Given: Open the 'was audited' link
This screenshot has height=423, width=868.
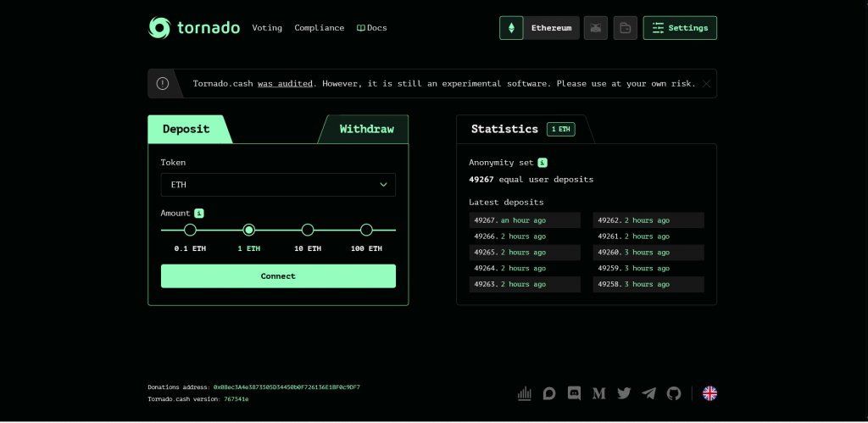Looking at the screenshot, I should 285,84.
